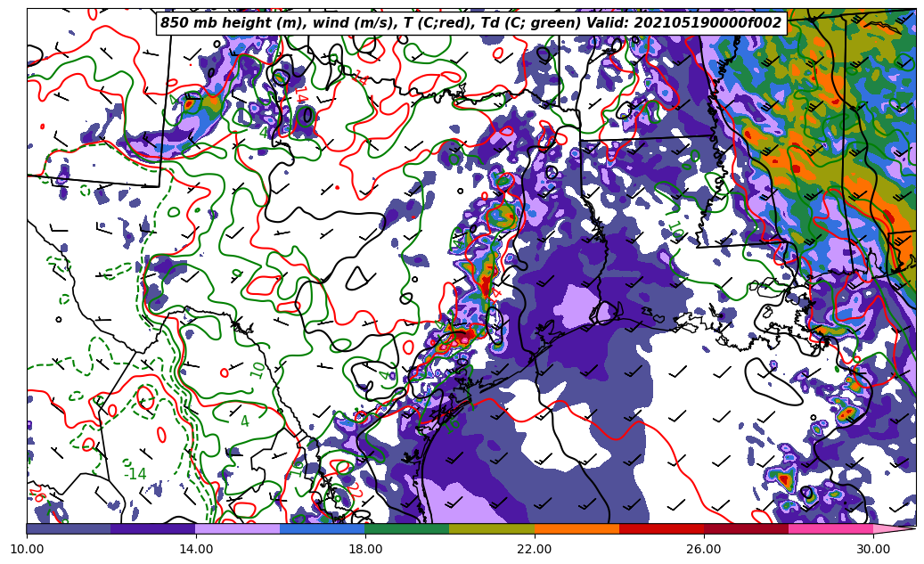Click the pink colorbar segment before 30.00
Screen dimensions: 924x564
coord(830,528)
